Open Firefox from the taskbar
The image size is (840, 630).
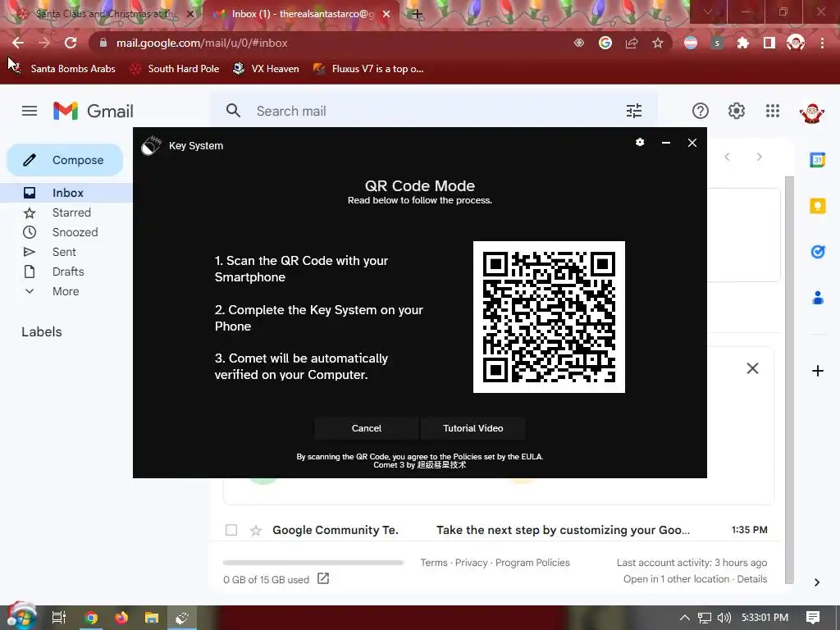click(x=121, y=618)
